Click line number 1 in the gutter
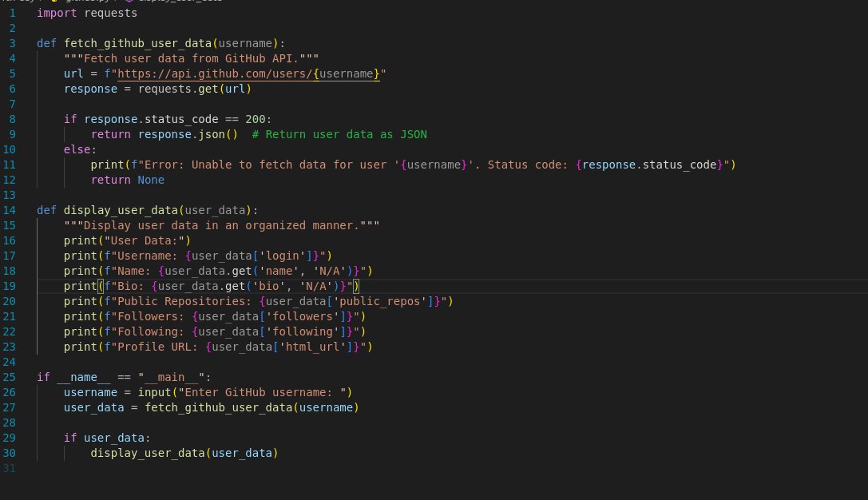868x500 pixels. (x=12, y=13)
